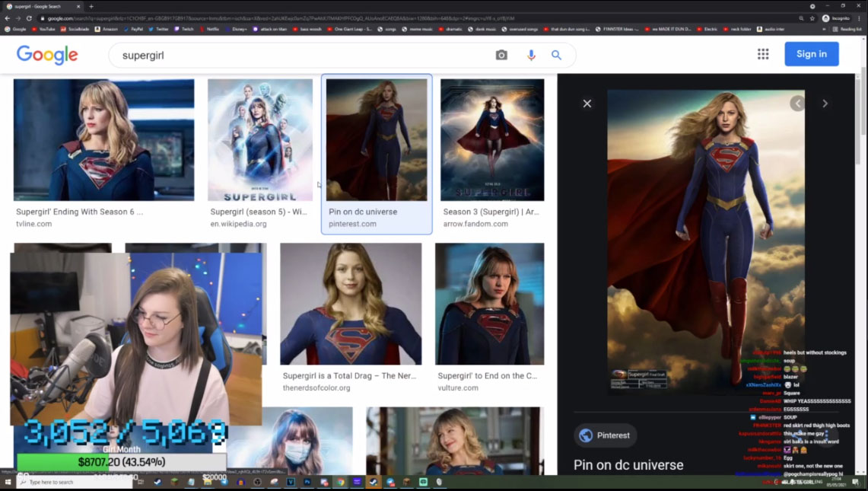The height and width of the screenshot is (491, 868).
Task: Click the Google logo
Action: tap(47, 54)
